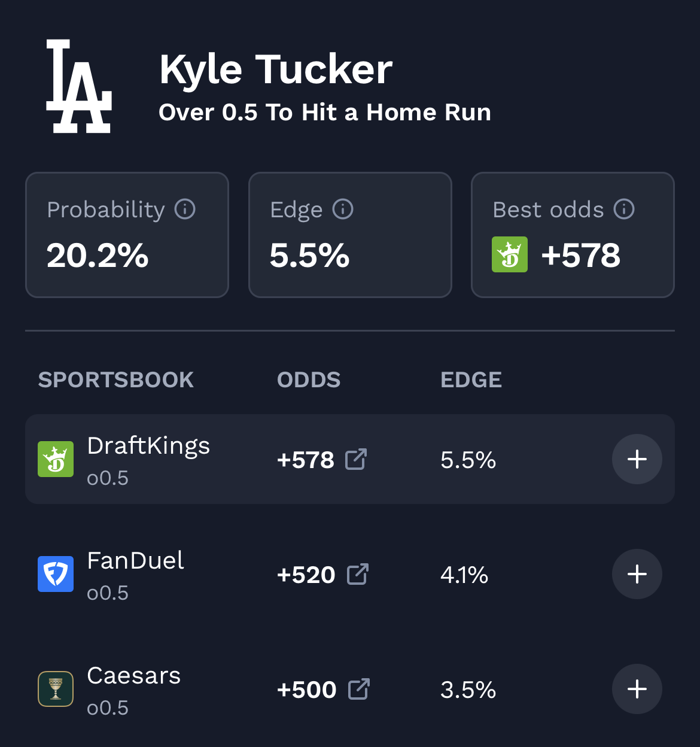Click DraftKings logo in Best odds card
This screenshot has width=700, height=747.
[510, 254]
